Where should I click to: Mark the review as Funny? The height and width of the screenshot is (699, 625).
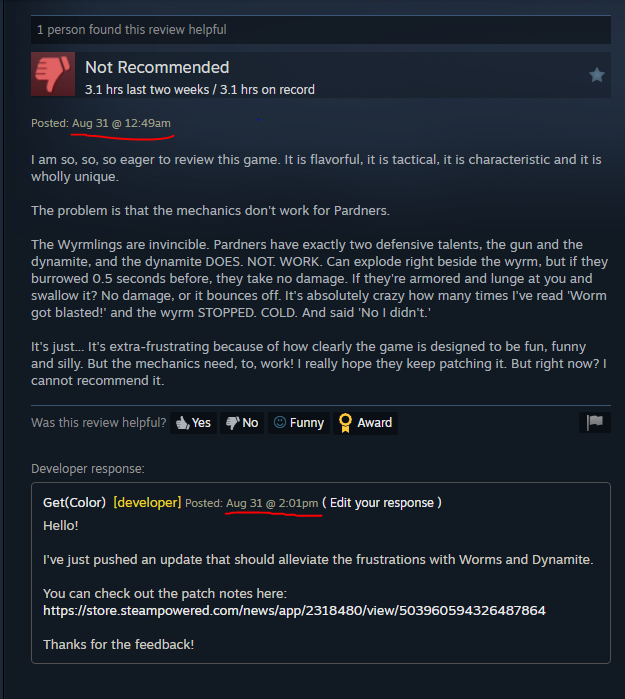(299, 423)
